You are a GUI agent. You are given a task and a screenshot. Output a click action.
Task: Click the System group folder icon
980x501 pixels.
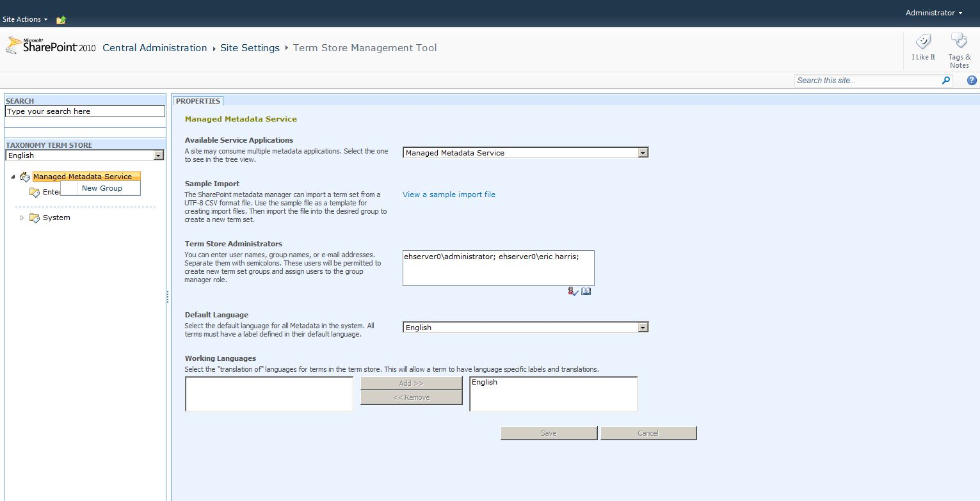[35, 218]
